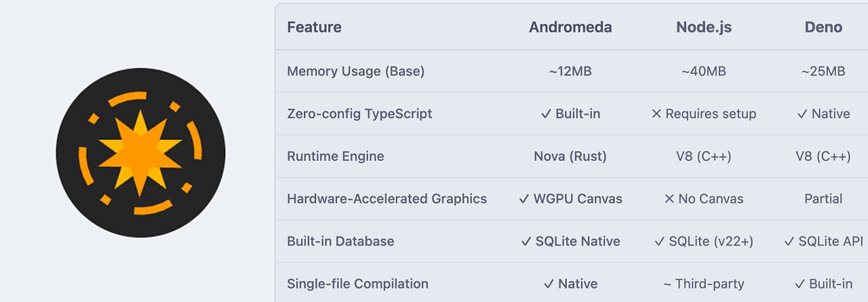Click the Deno column header
This screenshot has height=302, width=868.
click(x=823, y=27)
